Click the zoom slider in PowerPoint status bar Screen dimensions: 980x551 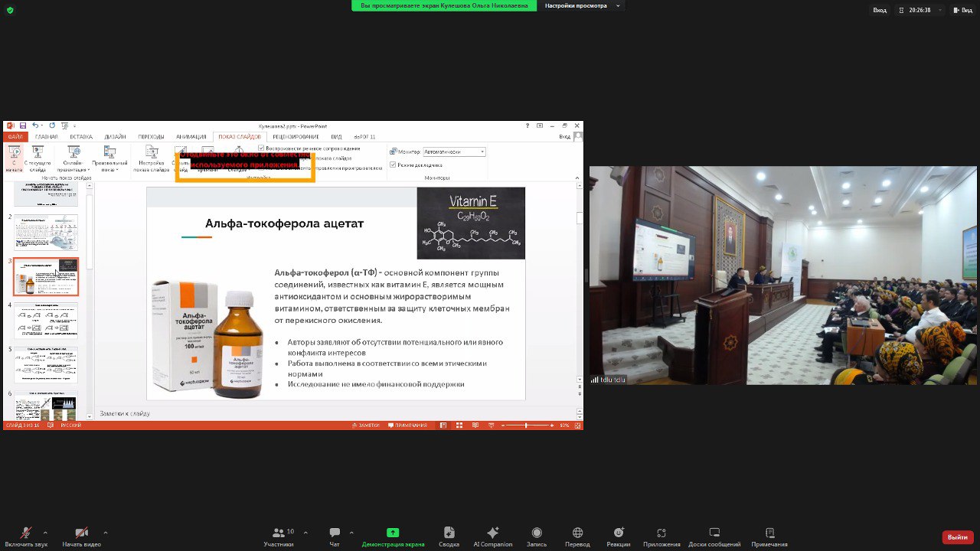click(x=526, y=425)
